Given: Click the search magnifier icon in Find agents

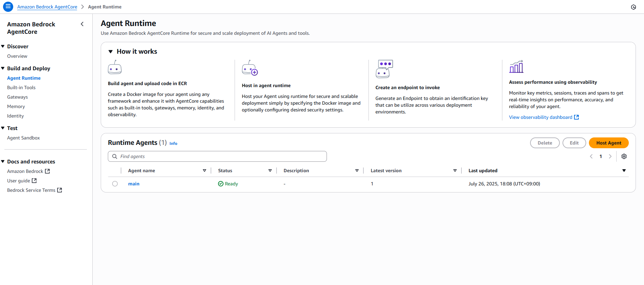Looking at the screenshot, I should [115, 156].
